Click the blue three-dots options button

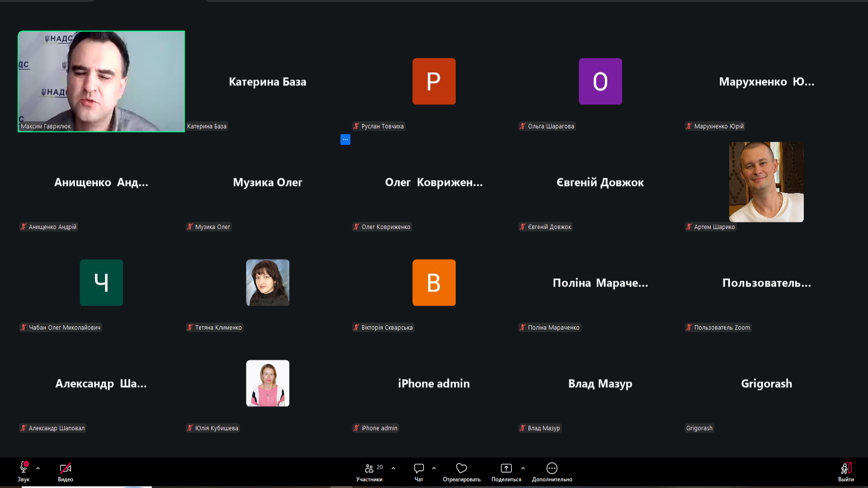[x=345, y=140]
